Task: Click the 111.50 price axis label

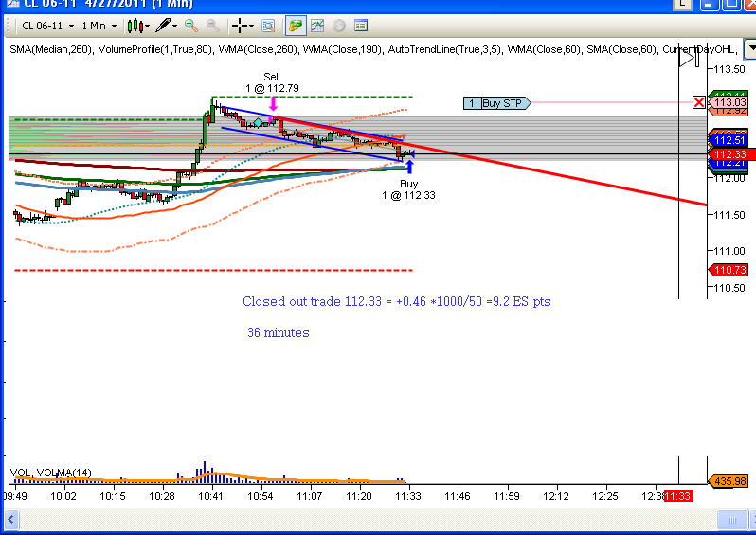Action: (729, 215)
